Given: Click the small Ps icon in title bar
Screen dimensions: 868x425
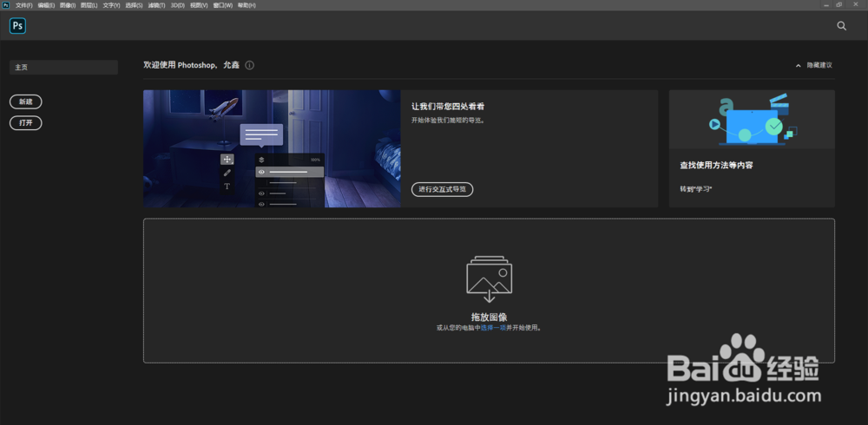Looking at the screenshot, I should pyautogui.click(x=6, y=5).
